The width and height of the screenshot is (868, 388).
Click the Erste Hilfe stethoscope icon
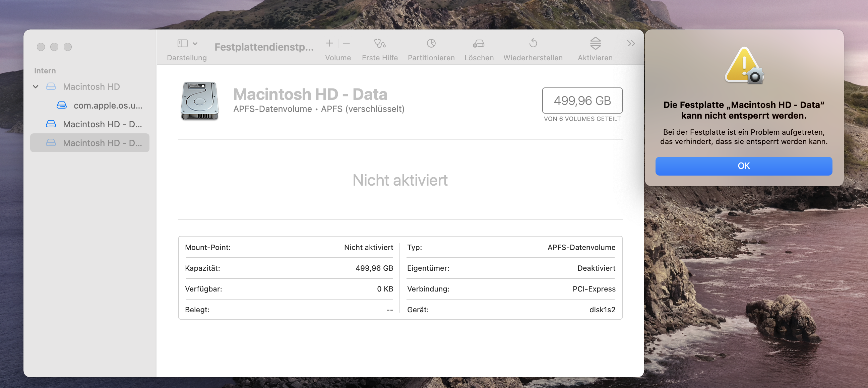(380, 43)
